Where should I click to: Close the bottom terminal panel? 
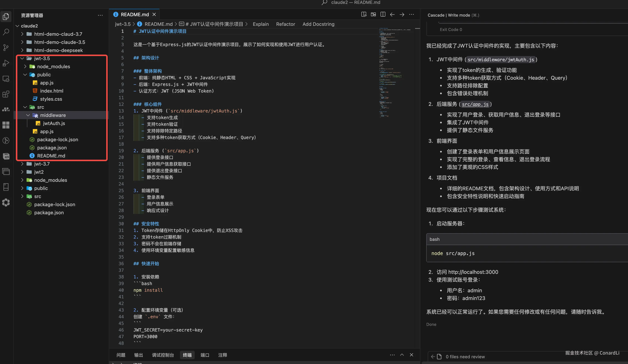[411, 355]
